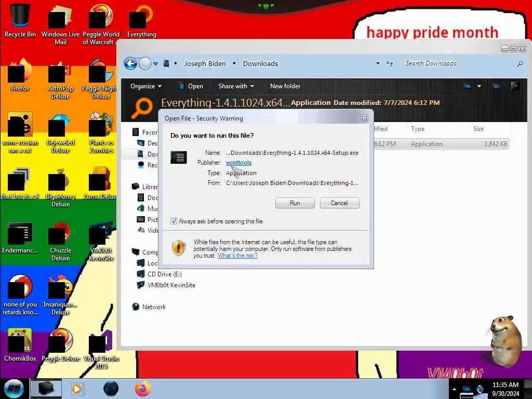The height and width of the screenshot is (399, 532).
Task: Open Peggle Deluxe desktop icon
Action: (x=60, y=345)
